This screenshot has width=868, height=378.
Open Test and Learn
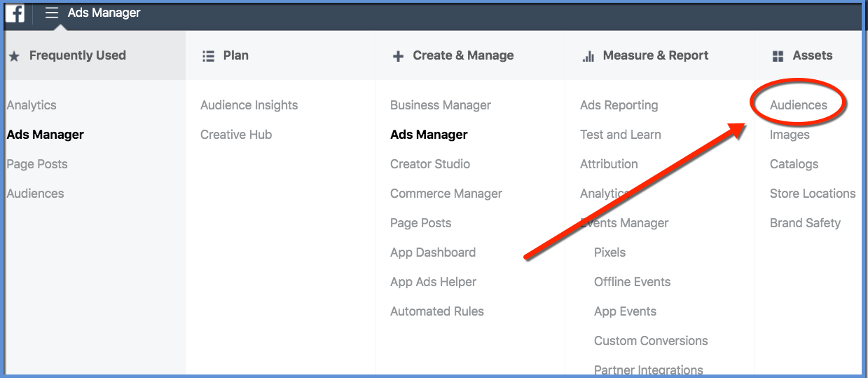tap(621, 135)
